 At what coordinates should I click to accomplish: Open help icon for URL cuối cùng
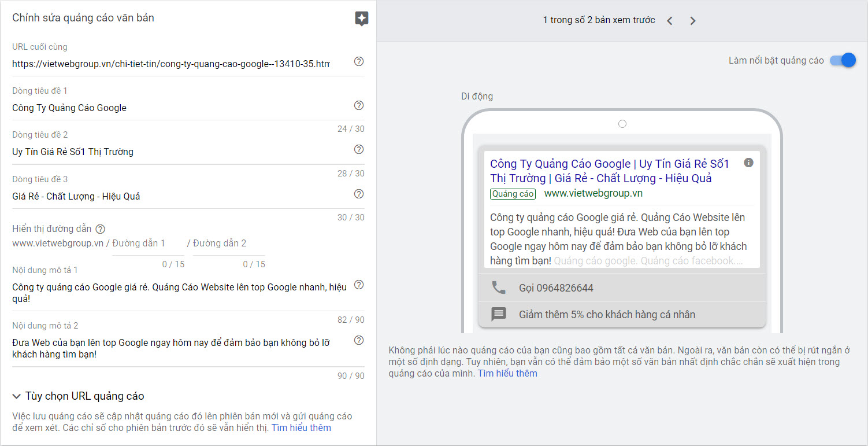point(359,62)
